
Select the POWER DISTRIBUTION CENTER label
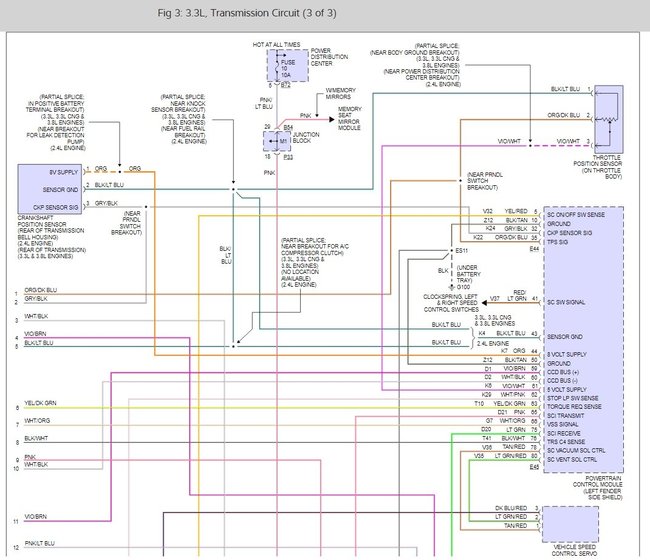329,57
